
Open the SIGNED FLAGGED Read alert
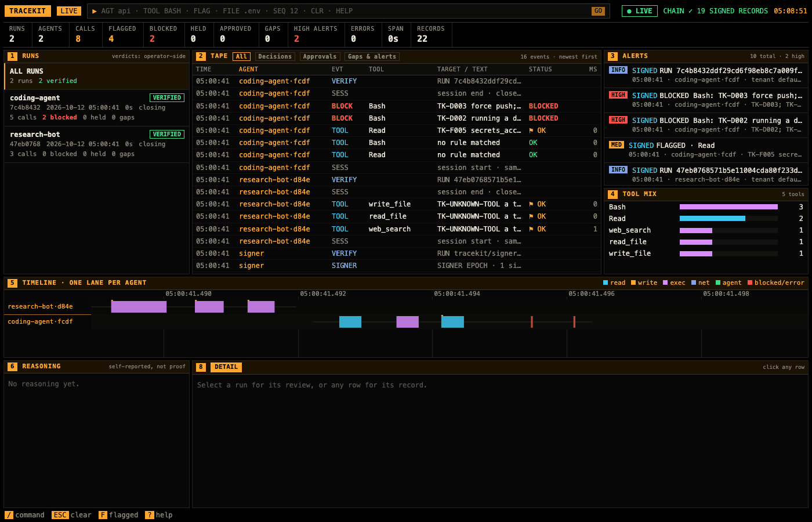click(x=706, y=150)
